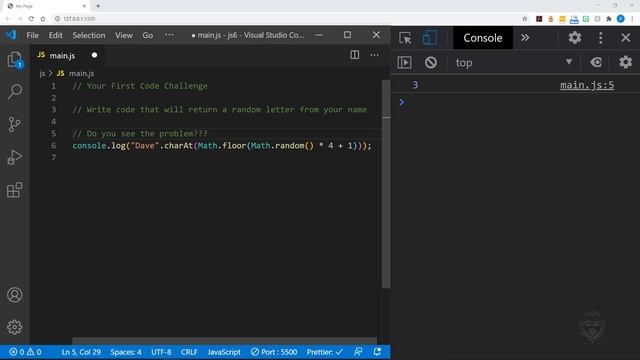
Task: Show errors and warnings in status bar
Action: tap(25, 352)
